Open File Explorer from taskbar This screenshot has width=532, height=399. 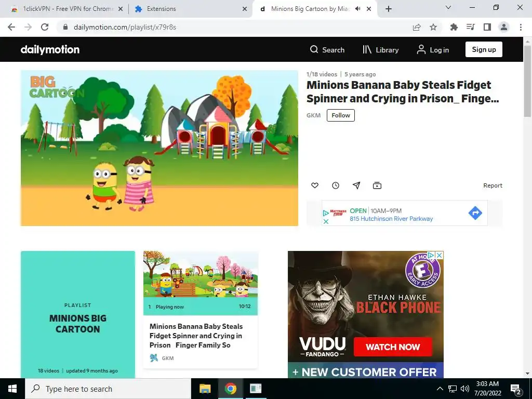tap(205, 389)
